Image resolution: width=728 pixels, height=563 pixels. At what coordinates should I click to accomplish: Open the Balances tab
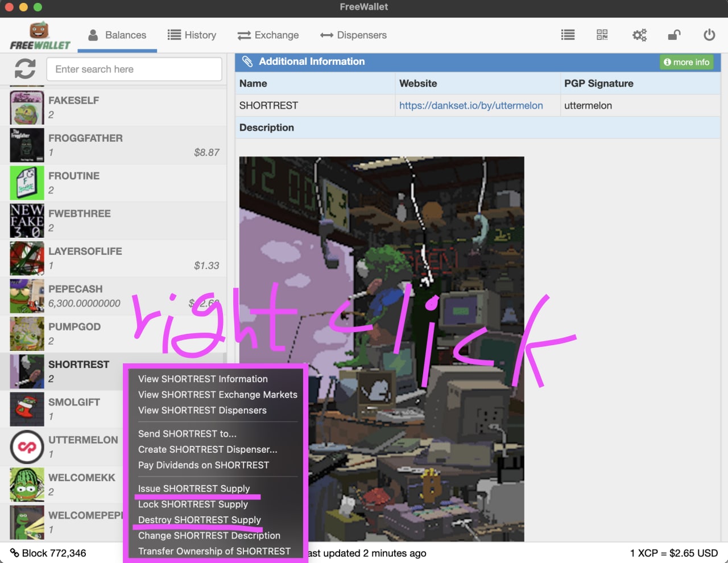pos(117,35)
